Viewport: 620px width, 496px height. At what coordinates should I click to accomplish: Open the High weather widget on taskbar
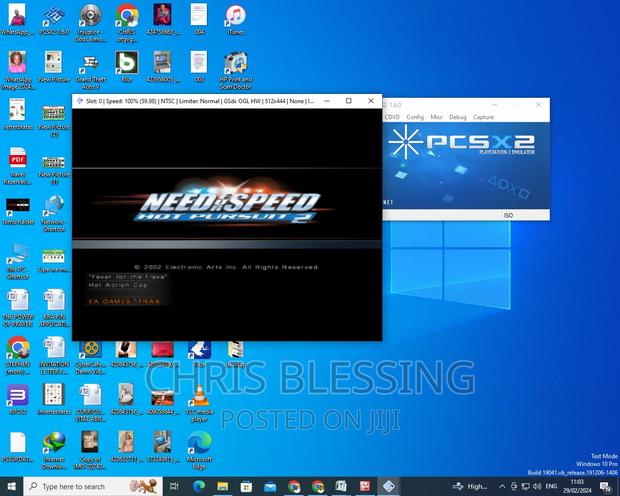coord(470,487)
